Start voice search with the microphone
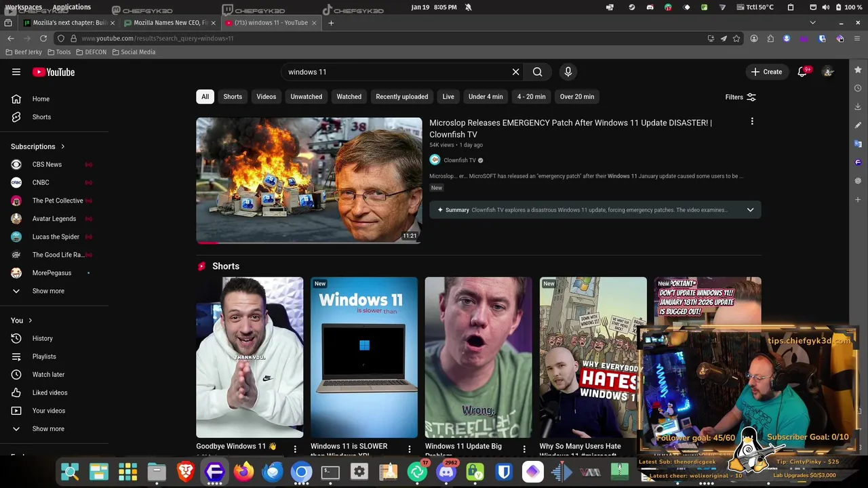 (x=568, y=72)
